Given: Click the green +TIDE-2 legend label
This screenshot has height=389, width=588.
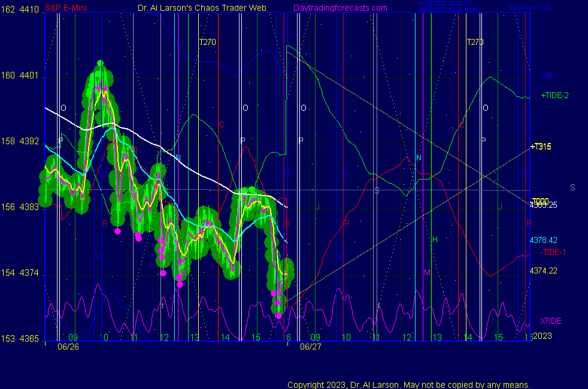Looking at the screenshot, I should [554, 95].
